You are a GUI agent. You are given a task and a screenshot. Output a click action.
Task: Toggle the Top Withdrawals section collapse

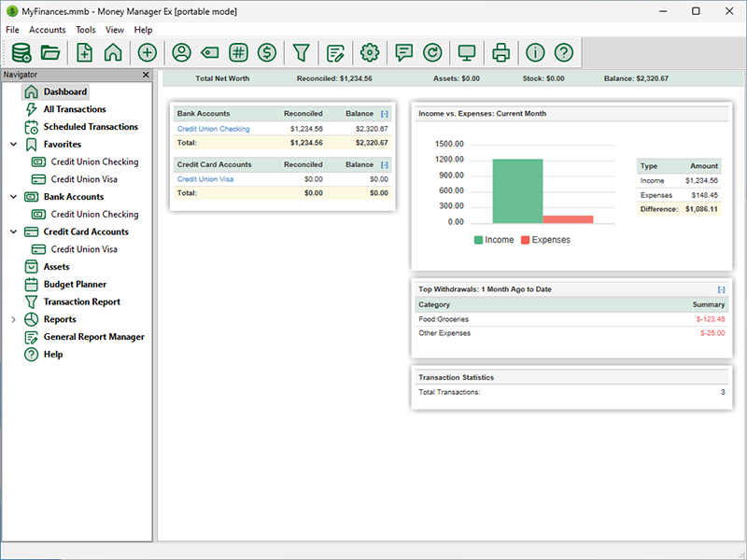pyautogui.click(x=721, y=289)
